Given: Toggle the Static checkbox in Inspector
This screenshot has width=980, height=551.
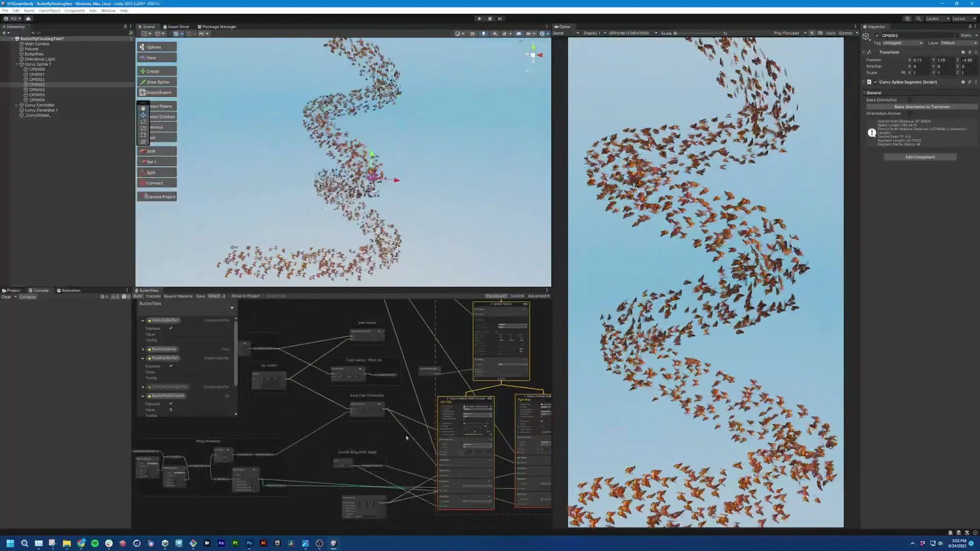Looking at the screenshot, I should coord(956,36).
